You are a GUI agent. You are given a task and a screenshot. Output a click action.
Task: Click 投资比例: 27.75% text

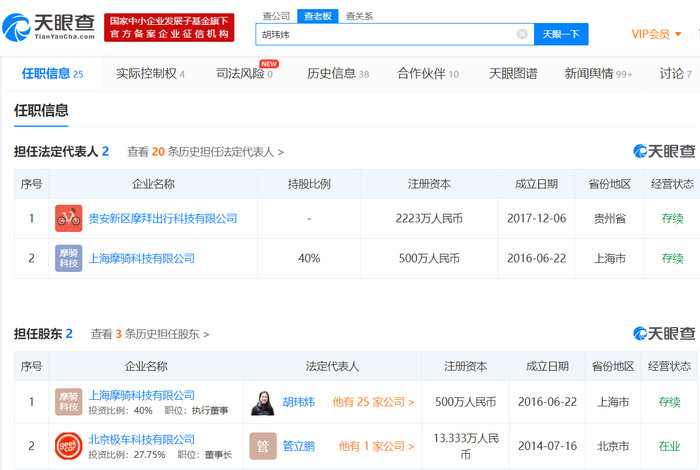point(127,454)
